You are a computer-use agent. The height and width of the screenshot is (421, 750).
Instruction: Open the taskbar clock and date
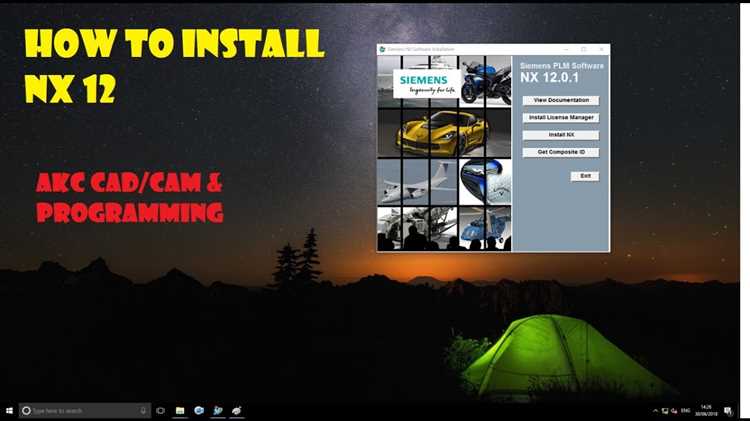(x=706, y=410)
